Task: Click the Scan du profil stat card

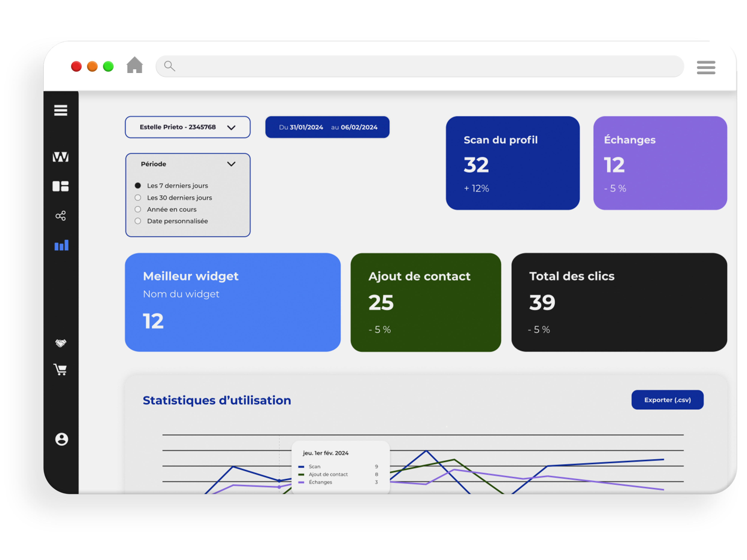Action: point(513,163)
